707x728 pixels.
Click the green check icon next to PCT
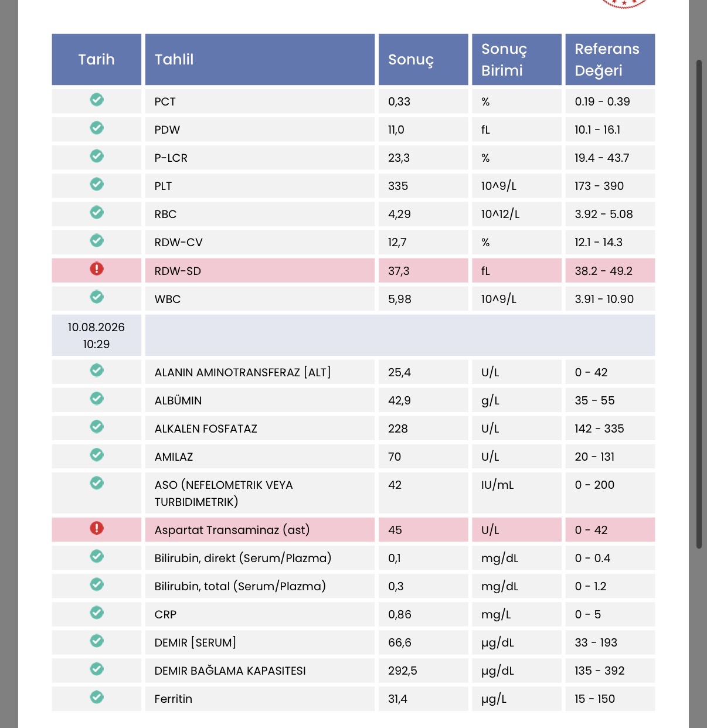[x=97, y=100]
